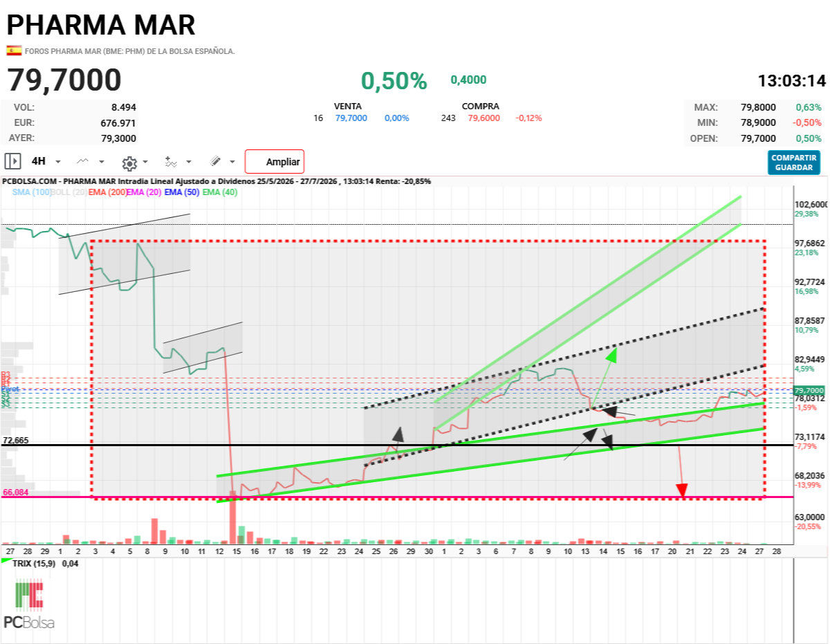The width and height of the screenshot is (830, 644).
Task: Click the 0,50% change percentage
Action: pyautogui.click(x=394, y=81)
